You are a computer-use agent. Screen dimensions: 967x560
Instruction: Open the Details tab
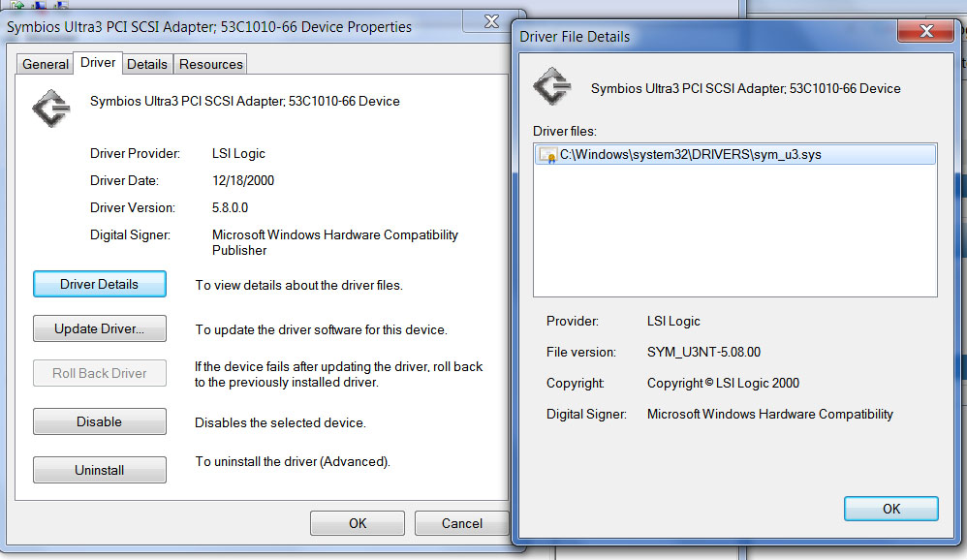tap(146, 64)
